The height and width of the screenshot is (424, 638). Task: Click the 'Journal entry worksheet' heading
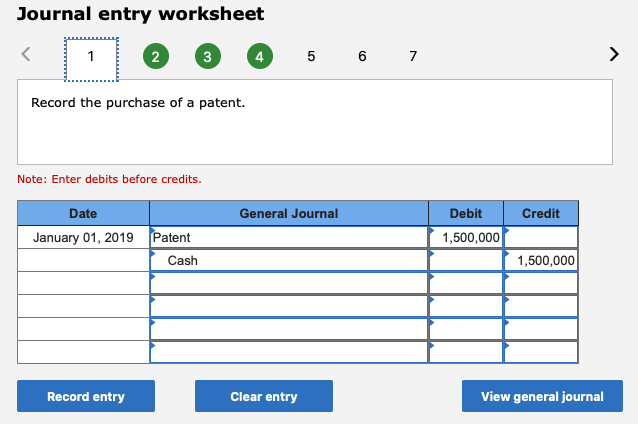pos(140,14)
